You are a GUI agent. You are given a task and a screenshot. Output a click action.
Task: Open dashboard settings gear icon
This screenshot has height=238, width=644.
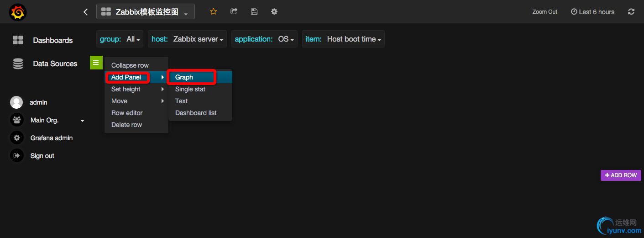[274, 12]
